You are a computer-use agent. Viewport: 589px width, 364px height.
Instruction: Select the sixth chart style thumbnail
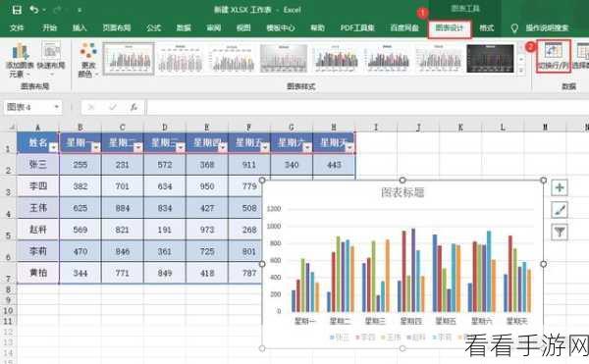388,59
